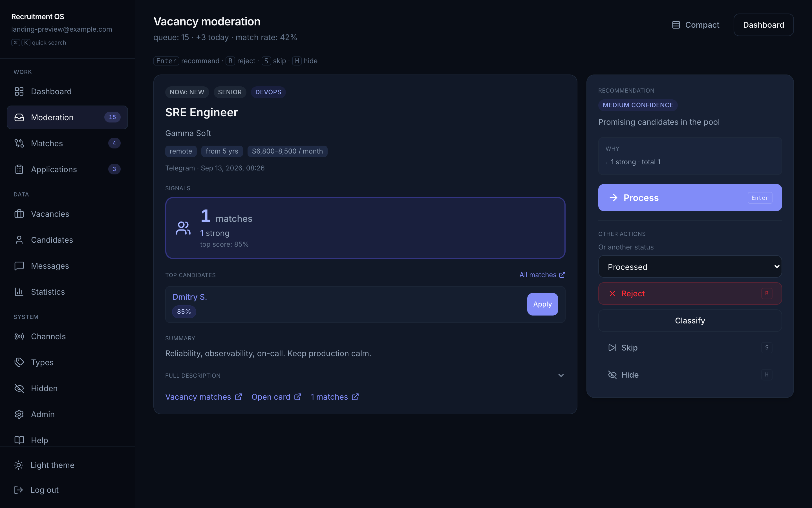The width and height of the screenshot is (812, 508).
Task: Open the Processed status dropdown
Action: (x=690, y=267)
